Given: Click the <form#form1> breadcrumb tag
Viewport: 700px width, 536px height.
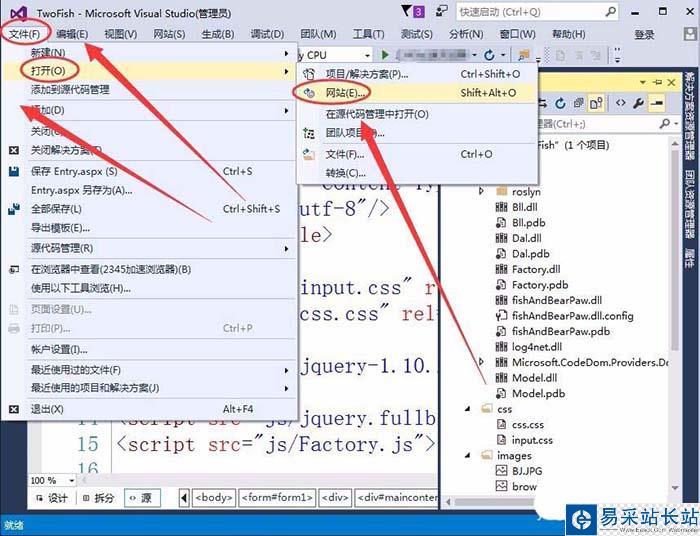Looking at the screenshot, I should tap(278, 497).
